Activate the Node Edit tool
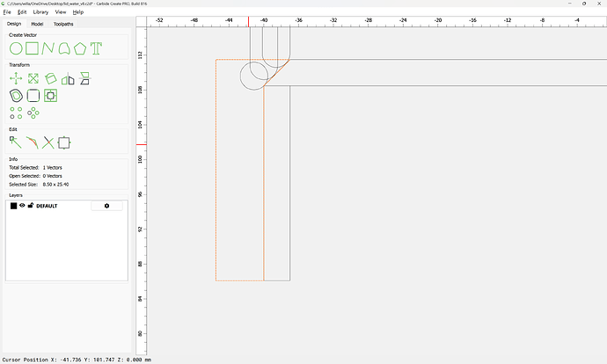The width and height of the screenshot is (607, 364). [16, 142]
